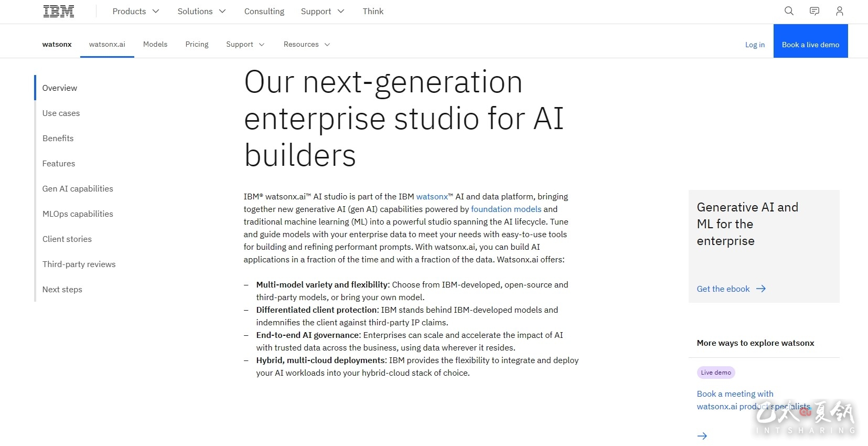Go to Features in sidebar

pyautogui.click(x=59, y=163)
